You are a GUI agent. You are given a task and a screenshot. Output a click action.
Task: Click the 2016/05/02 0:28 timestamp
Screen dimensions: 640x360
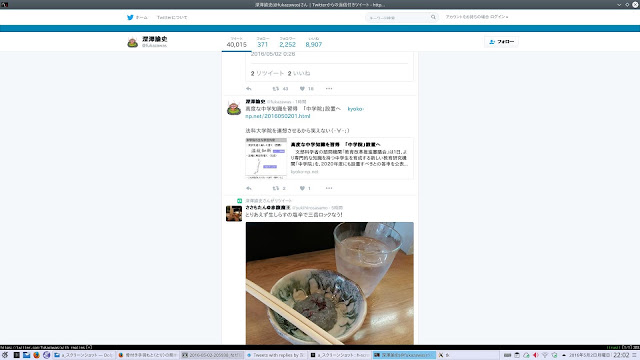tap(273, 54)
